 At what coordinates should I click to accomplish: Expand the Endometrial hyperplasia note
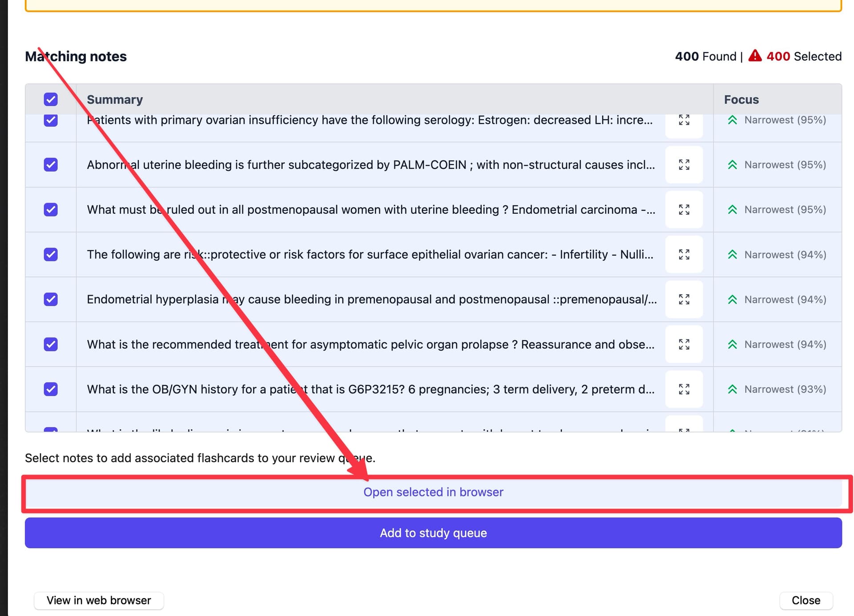tap(684, 300)
